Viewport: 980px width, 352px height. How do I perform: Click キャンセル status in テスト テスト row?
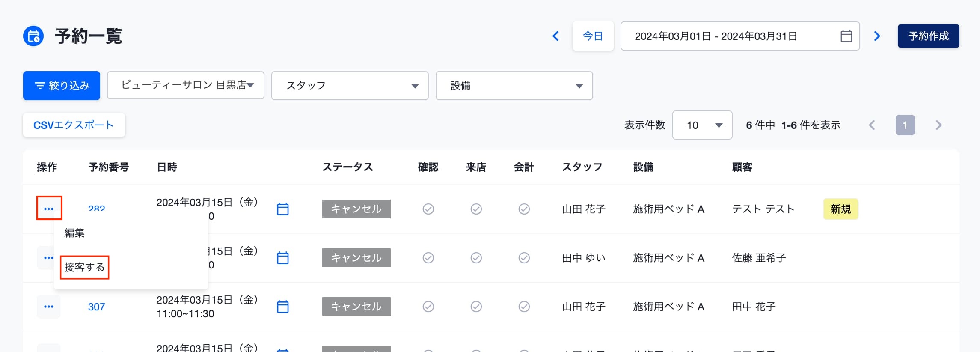(356, 209)
